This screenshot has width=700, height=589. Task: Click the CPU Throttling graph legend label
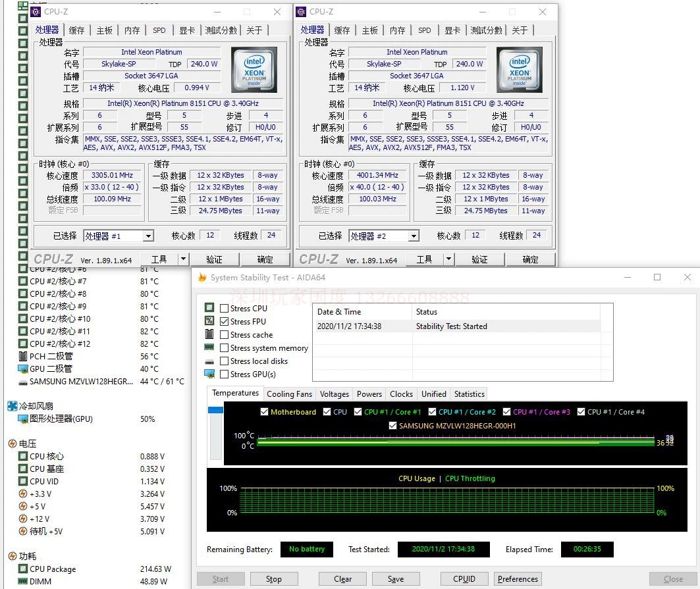470,478
